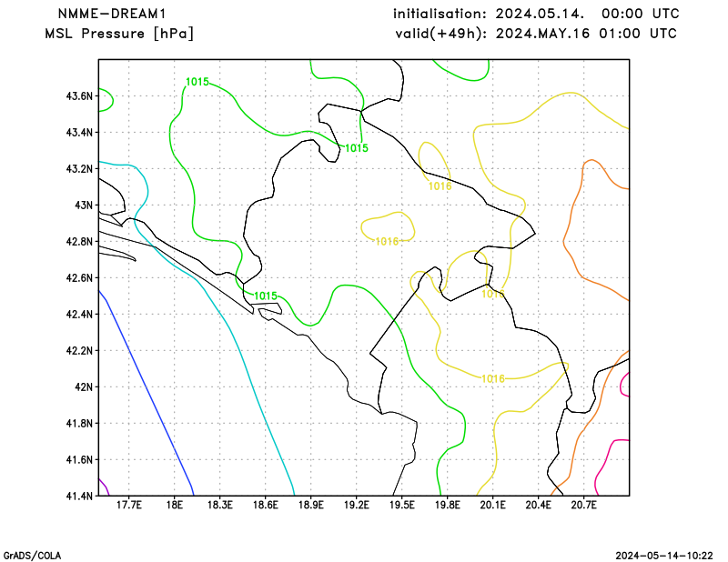Click the 41.4N latitude label

(x=79, y=496)
